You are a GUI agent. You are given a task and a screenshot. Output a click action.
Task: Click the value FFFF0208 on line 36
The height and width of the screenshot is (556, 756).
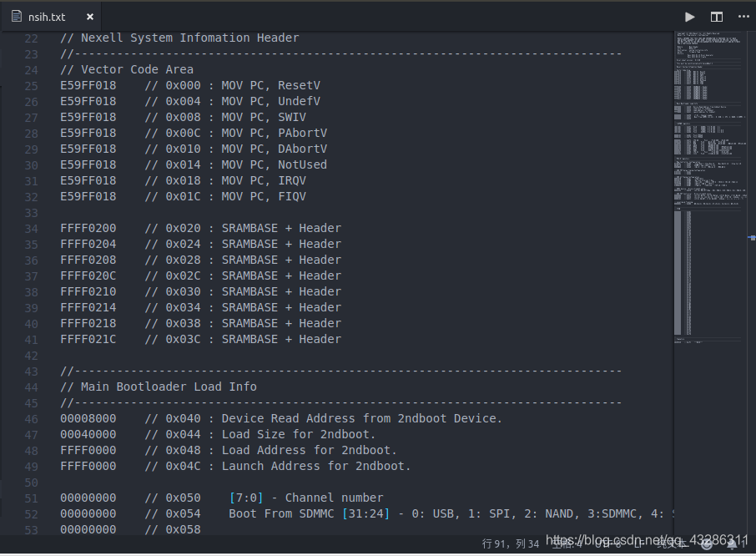coord(88,260)
